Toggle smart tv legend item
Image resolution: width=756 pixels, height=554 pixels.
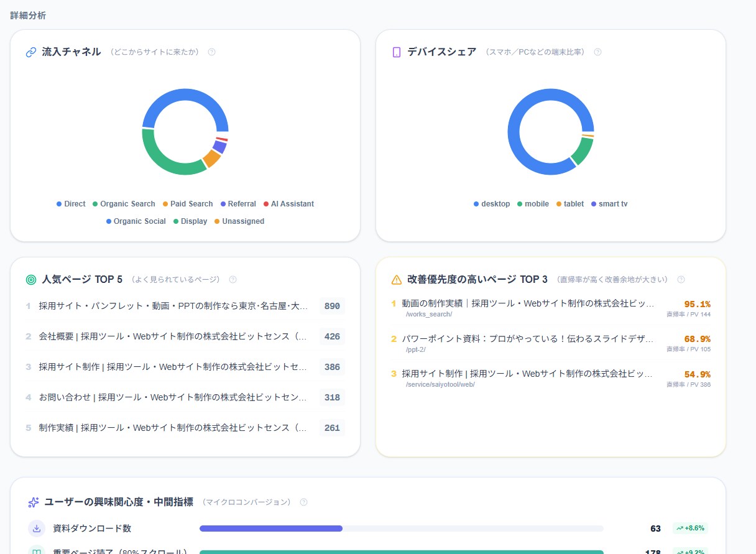pos(609,204)
